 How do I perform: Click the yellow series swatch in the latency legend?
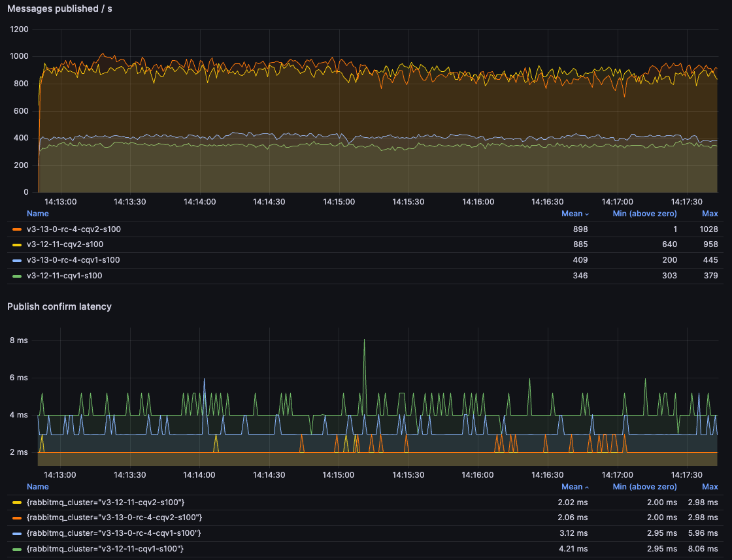coord(17,502)
